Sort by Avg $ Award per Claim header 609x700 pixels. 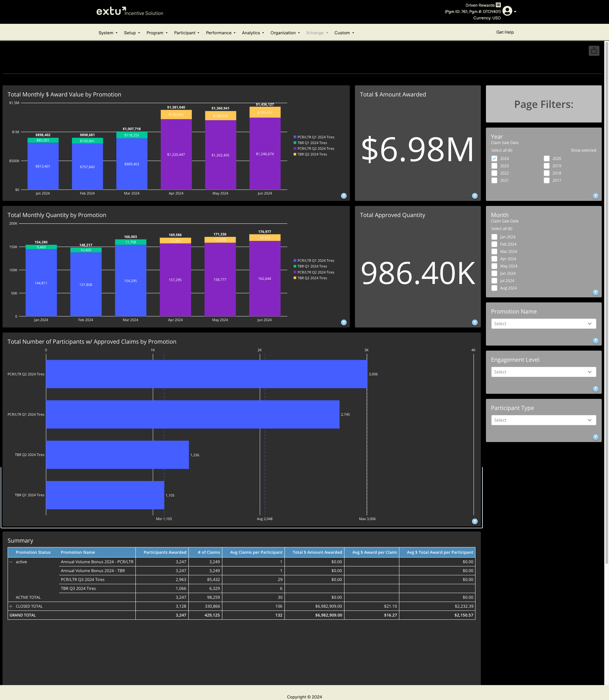(x=372, y=552)
